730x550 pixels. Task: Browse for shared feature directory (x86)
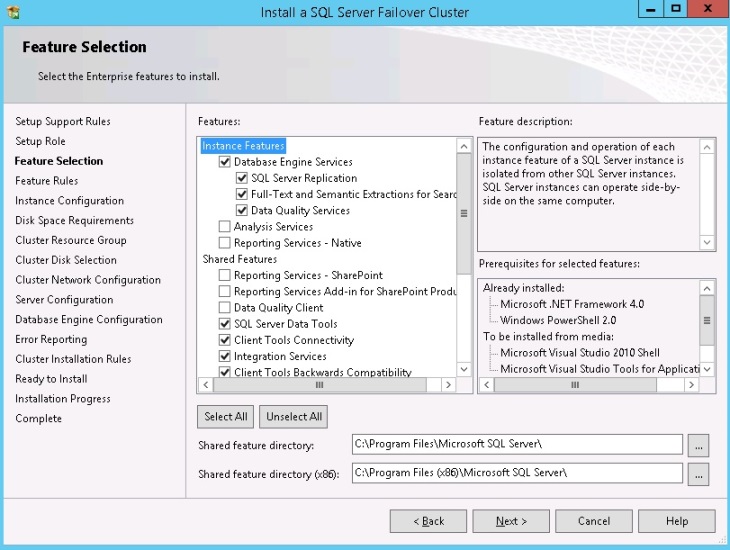698,475
